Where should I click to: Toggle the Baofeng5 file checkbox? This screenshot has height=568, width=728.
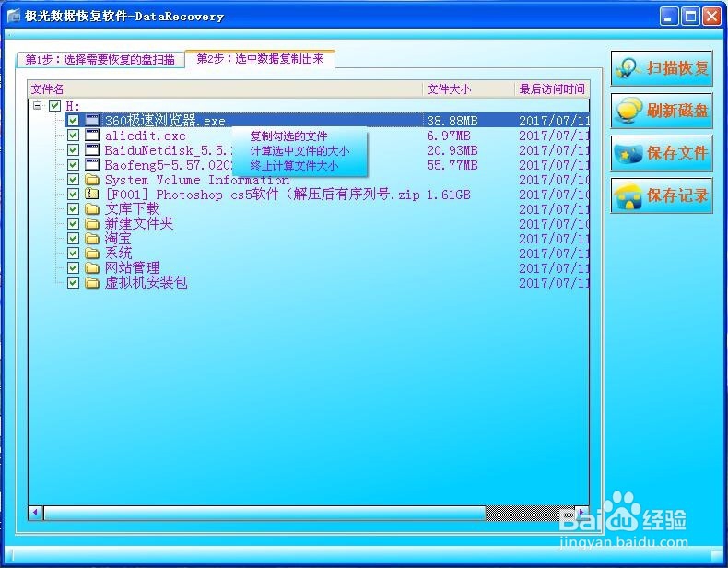click(73, 164)
